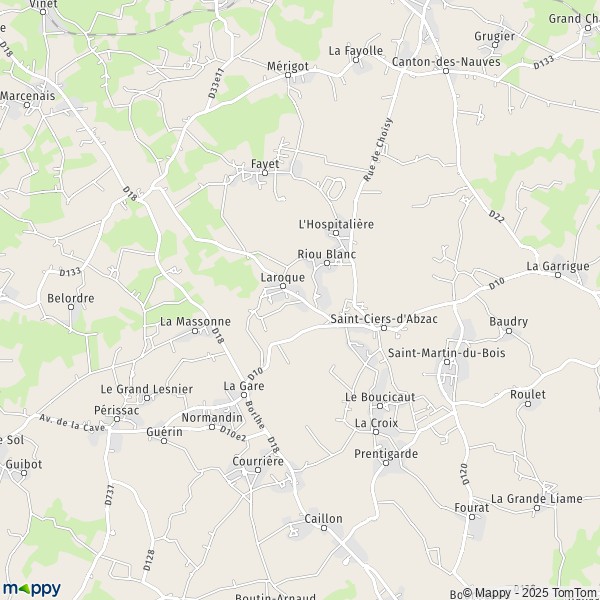Click the Fayet locality marker

point(265,173)
